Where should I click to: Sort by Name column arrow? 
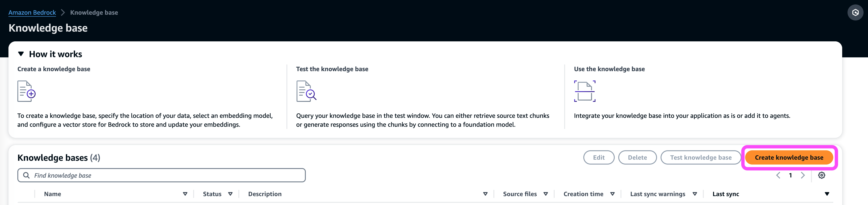(x=185, y=194)
